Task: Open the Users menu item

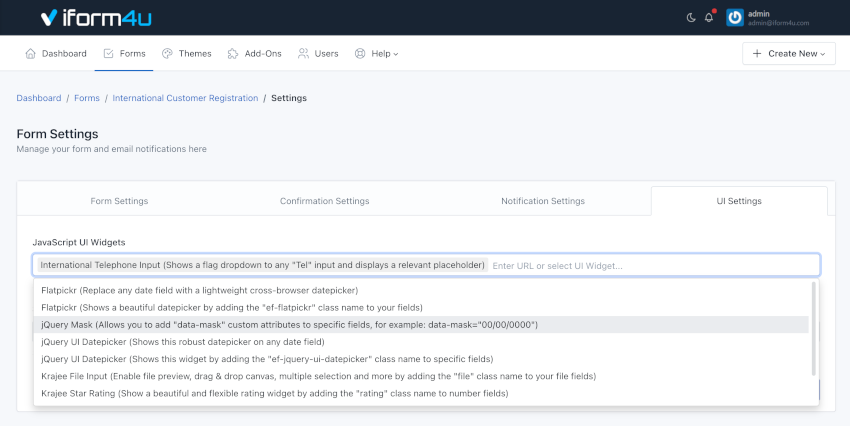Action: click(x=318, y=53)
